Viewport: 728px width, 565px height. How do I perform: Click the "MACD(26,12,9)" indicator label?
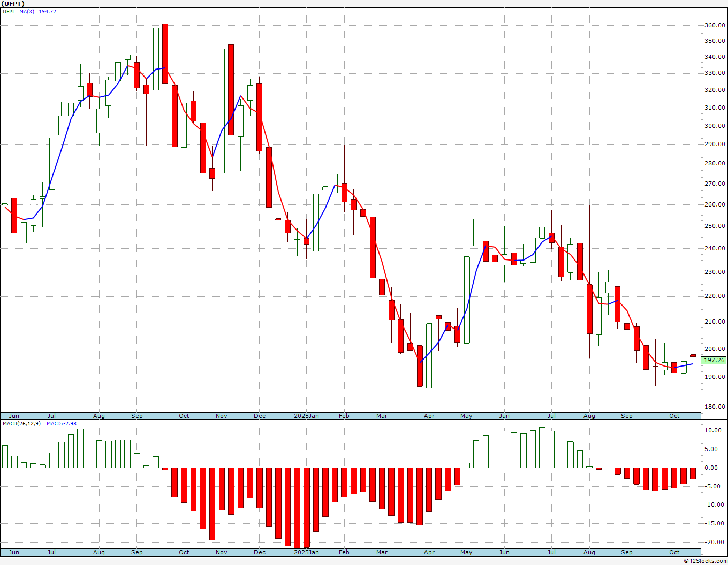click(21, 424)
